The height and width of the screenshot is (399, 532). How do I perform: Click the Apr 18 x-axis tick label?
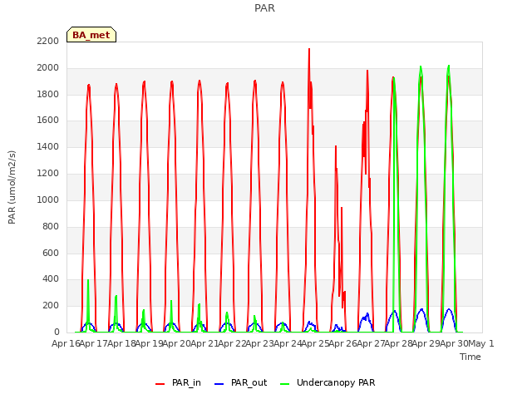pyautogui.click(x=121, y=343)
